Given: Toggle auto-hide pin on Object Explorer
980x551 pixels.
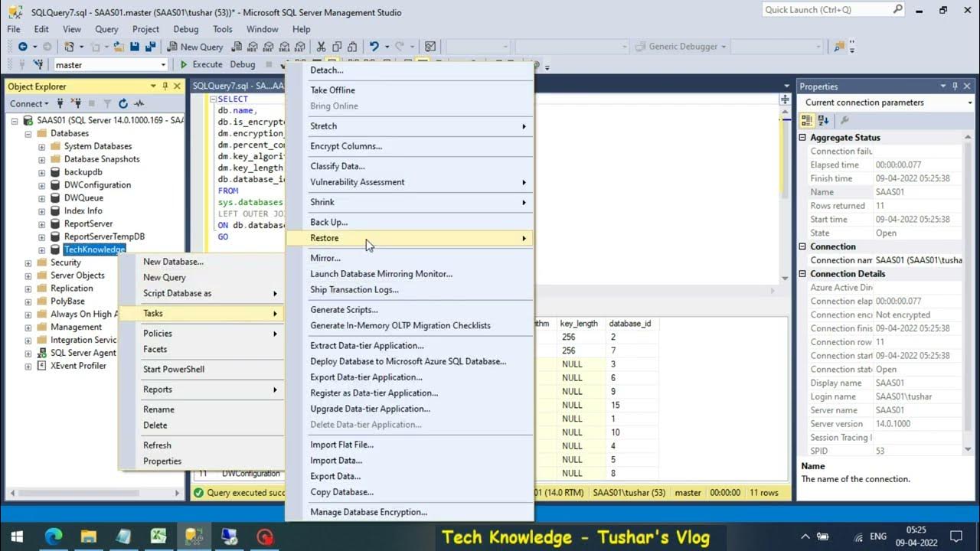Looking at the screenshot, I should [165, 86].
